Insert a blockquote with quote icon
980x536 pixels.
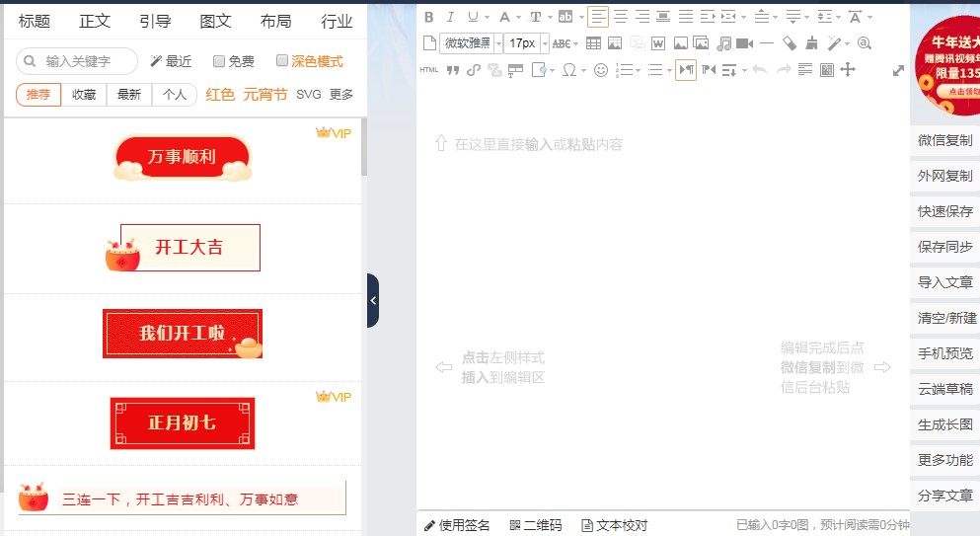[x=453, y=69]
